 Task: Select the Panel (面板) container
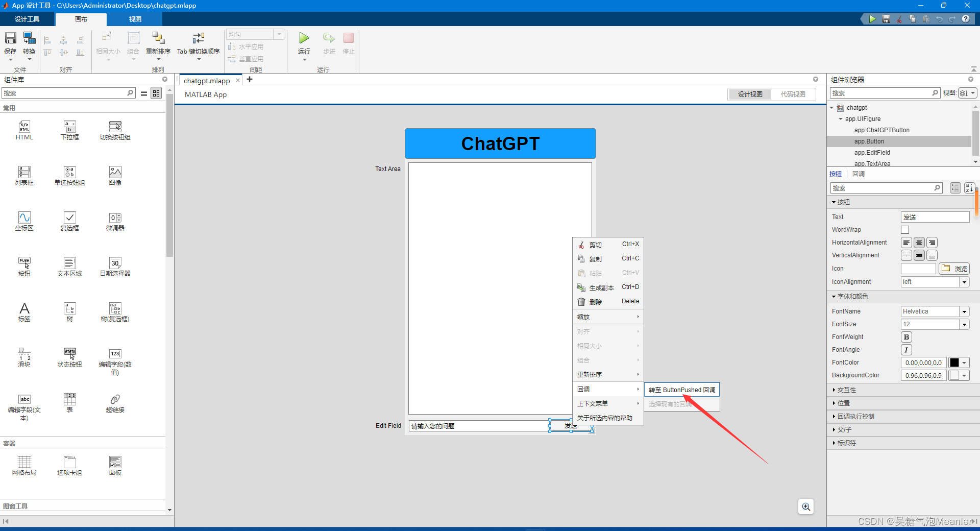click(x=115, y=466)
